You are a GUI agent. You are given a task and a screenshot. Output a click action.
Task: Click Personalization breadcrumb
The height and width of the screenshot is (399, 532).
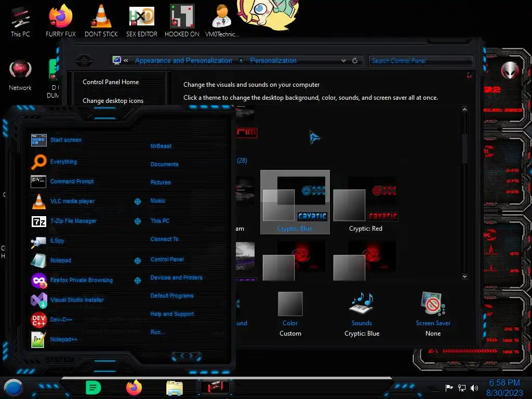[273, 61]
